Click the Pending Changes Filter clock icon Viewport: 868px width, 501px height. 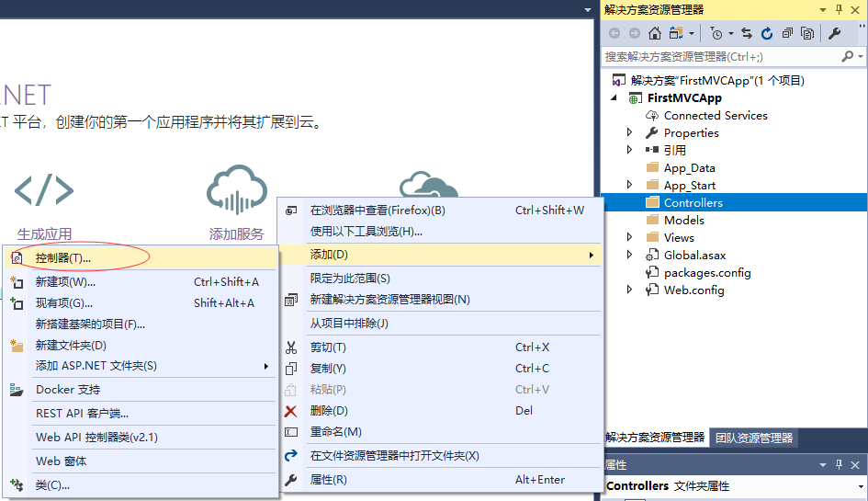(x=716, y=33)
